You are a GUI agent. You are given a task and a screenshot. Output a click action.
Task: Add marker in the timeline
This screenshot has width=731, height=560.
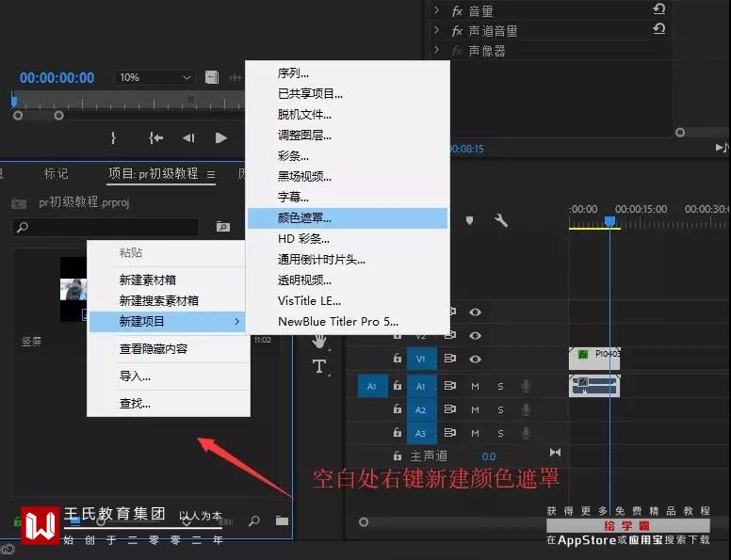point(469,220)
